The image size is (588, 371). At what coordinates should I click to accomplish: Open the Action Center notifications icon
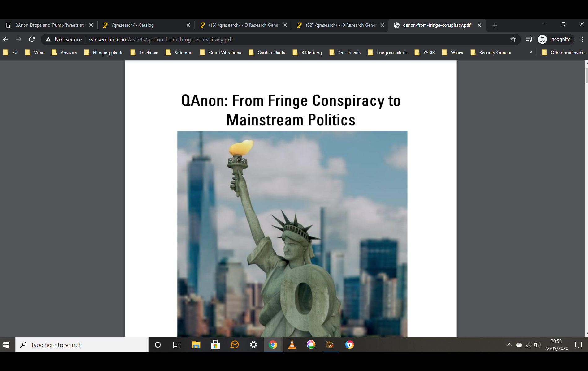tap(578, 345)
